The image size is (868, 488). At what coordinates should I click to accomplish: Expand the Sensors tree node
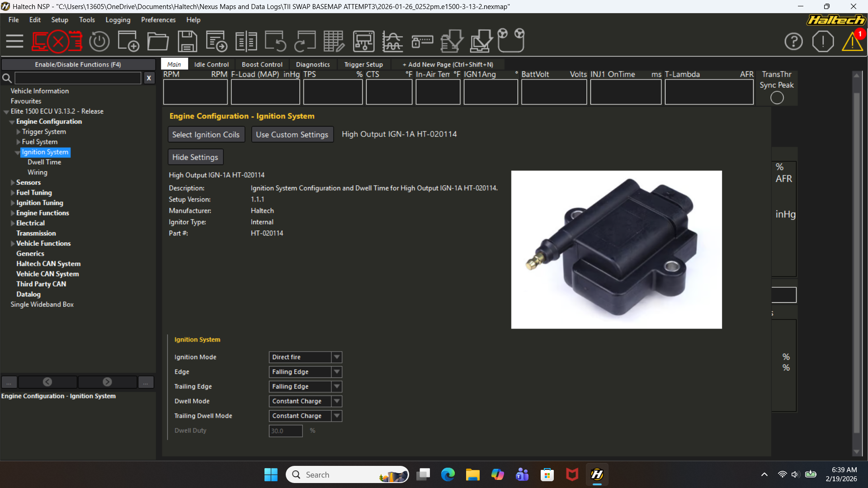coord(13,183)
